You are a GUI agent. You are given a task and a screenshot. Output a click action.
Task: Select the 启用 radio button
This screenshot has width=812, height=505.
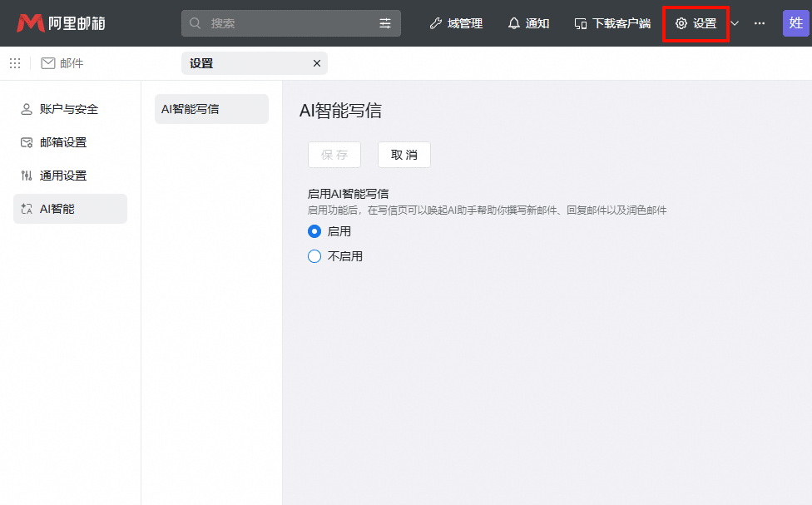[x=314, y=232]
